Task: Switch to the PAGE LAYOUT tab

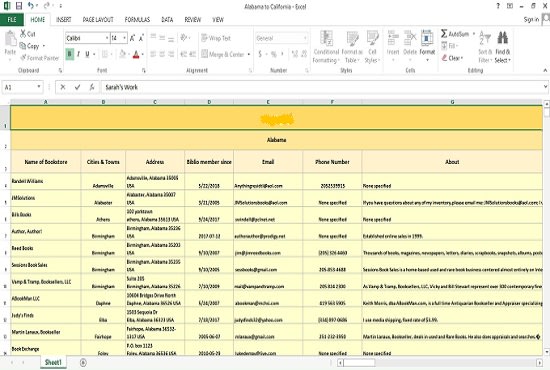Action: pos(98,20)
